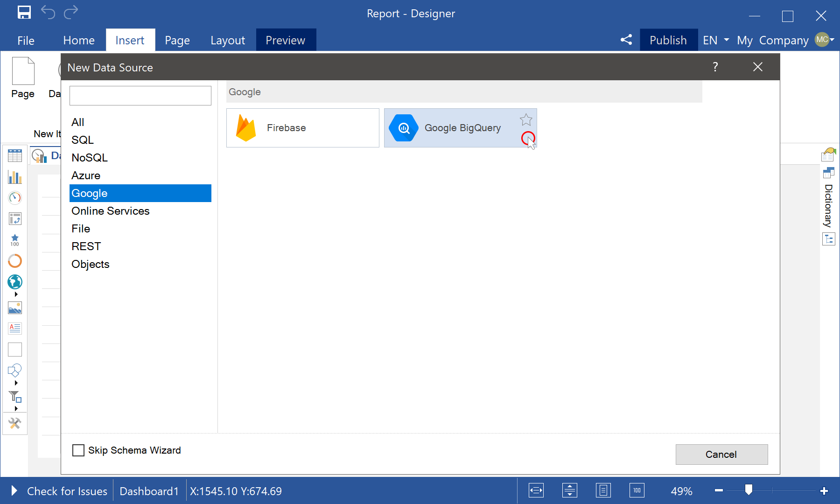Viewport: 840px width, 504px height.
Task: Expand the shapes submenu arrow in the toolbox
Action: tap(16, 383)
